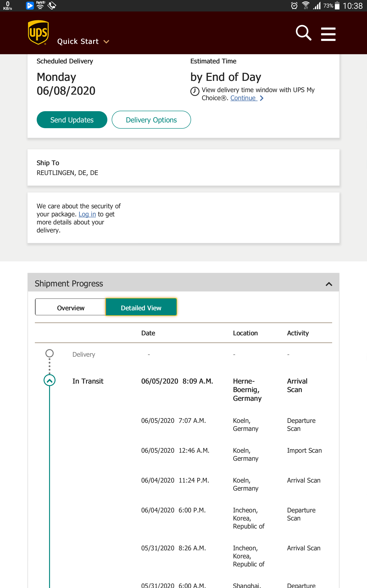
Task: Tap the alarm icon in status bar
Action: 294,6
